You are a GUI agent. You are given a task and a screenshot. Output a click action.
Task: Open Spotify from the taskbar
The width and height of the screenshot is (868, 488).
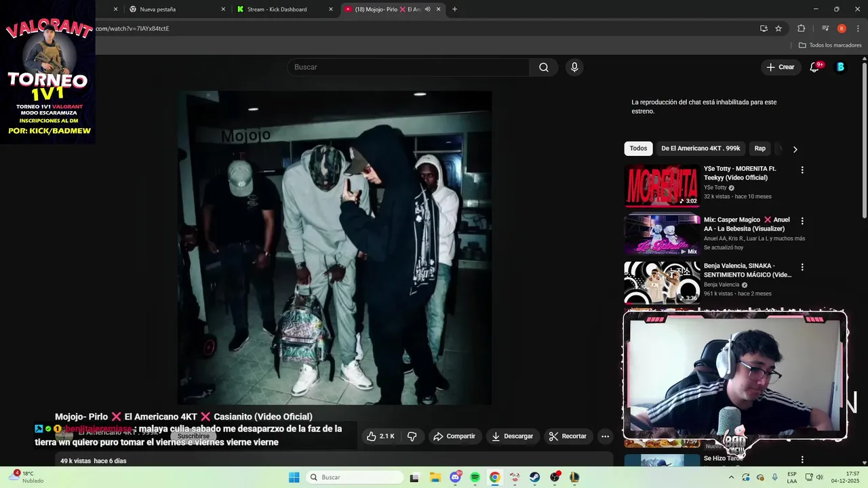coord(475,477)
